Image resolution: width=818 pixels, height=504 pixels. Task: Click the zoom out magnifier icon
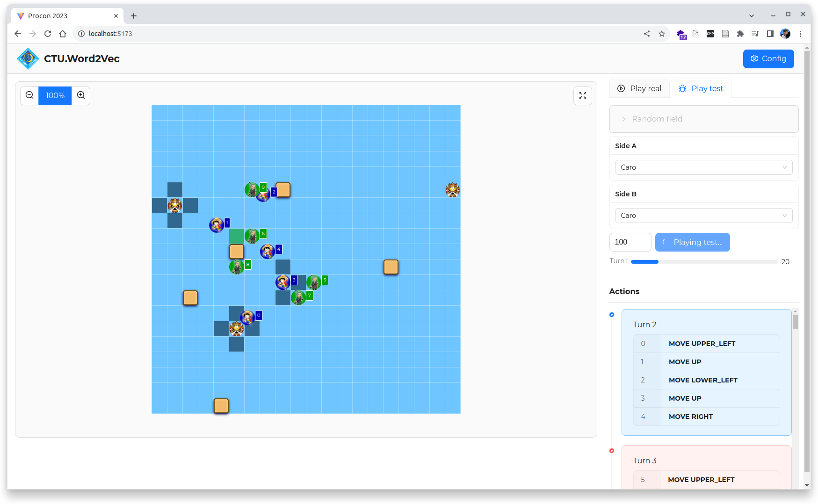29,95
